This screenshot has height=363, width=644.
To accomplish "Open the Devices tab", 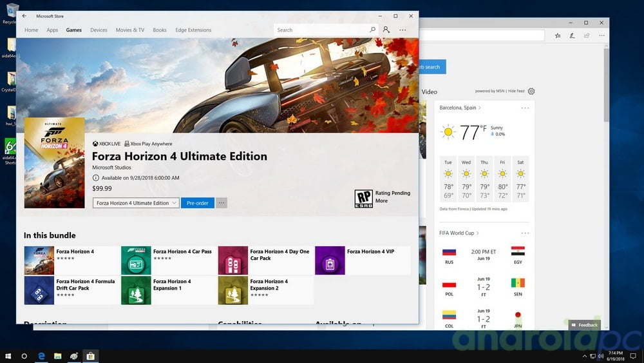I will 99,30.
